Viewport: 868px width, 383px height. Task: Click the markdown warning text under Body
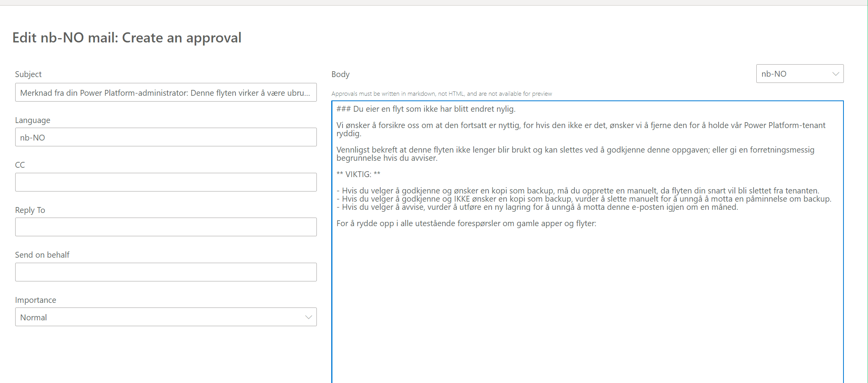(x=441, y=93)
